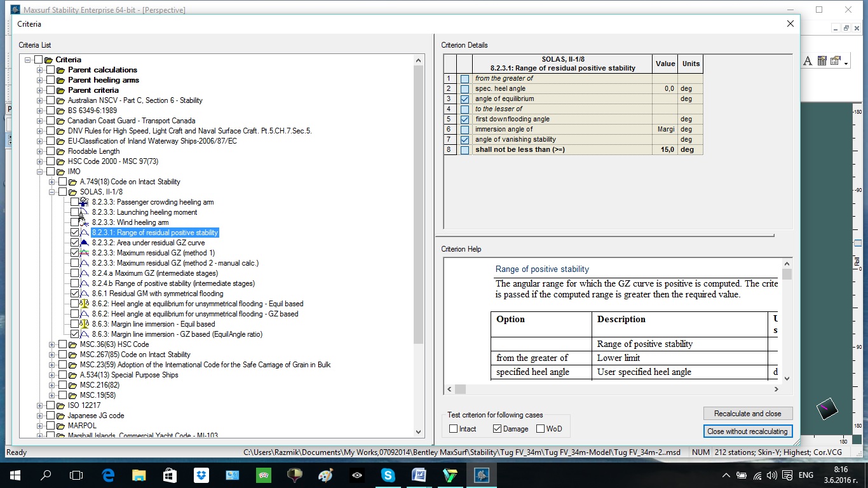Click Dropbox icon in the taskbar
The image size is (868, 488).
(x=201, y=475)
